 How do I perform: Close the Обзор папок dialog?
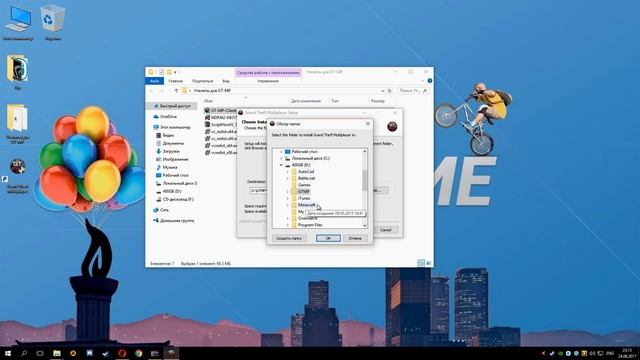coord(368,124)
